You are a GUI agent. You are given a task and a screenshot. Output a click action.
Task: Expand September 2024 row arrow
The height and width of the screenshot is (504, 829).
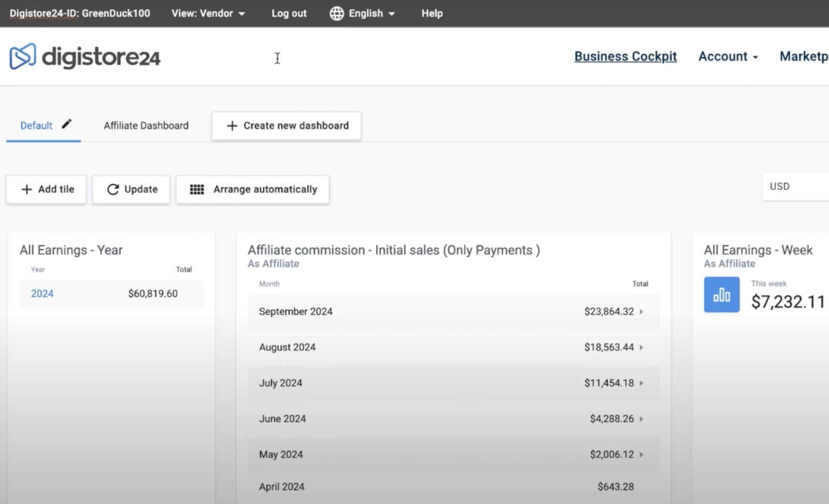tap(641, 312)
